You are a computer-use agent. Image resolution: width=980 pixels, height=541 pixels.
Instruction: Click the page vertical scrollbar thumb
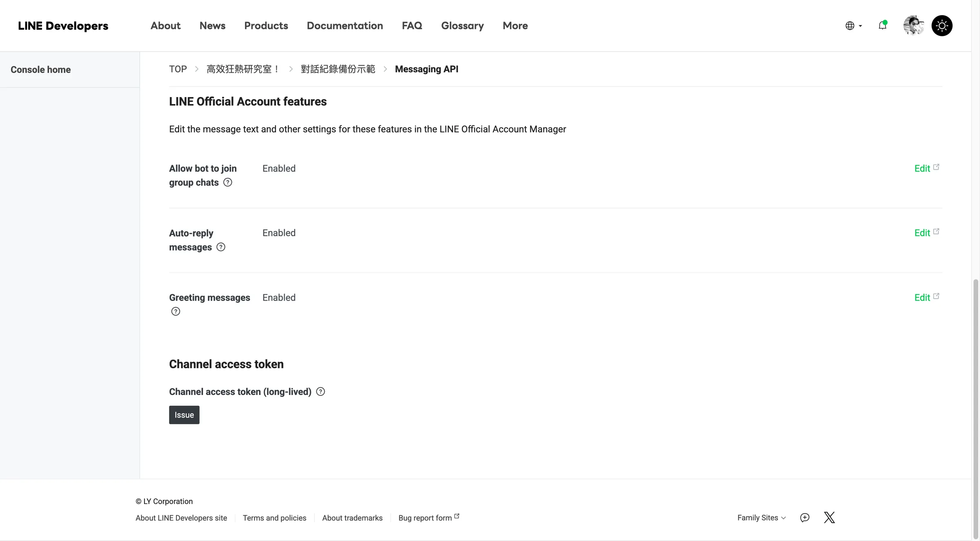coord(976,409)
